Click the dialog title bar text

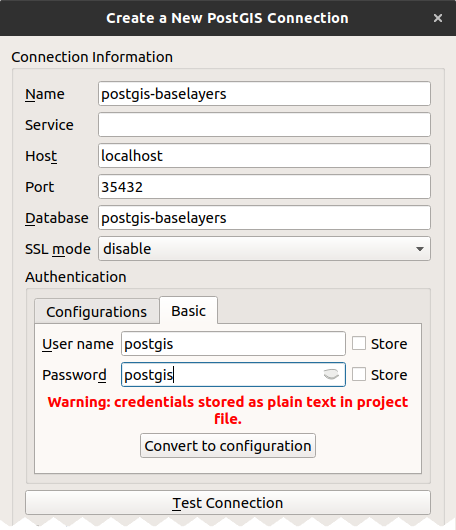[227, 18]
